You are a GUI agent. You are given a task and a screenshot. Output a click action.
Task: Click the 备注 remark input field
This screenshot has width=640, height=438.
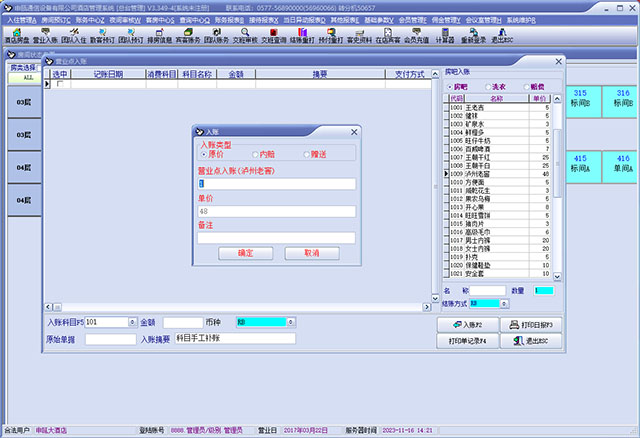[x=277, y=238]
